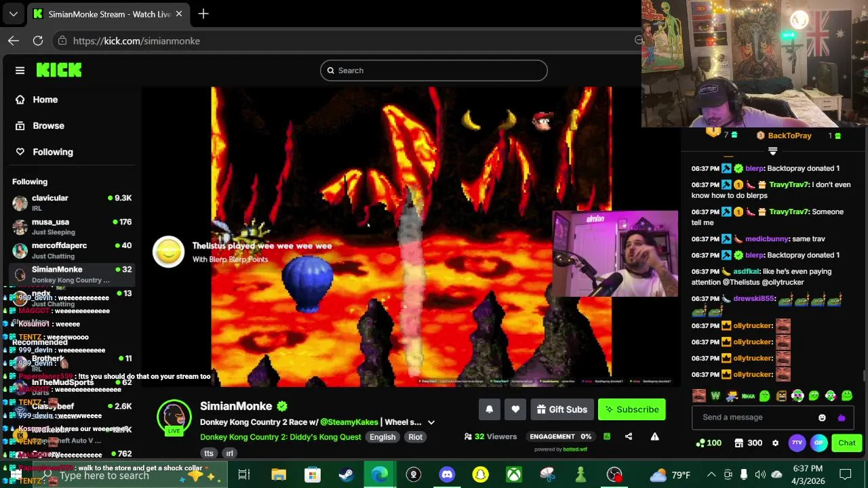The width and height of the screenshot is (868, 488).
Task: Open File Explorer from the taskbar
Action: (279, 474)
